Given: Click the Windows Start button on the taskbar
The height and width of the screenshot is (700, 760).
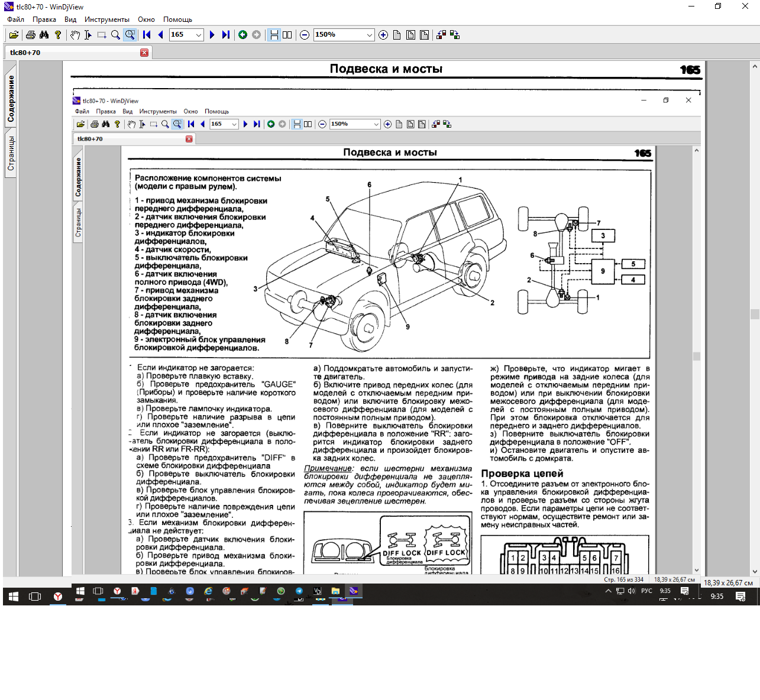Looking at the screenshot, I should [13, 597].
